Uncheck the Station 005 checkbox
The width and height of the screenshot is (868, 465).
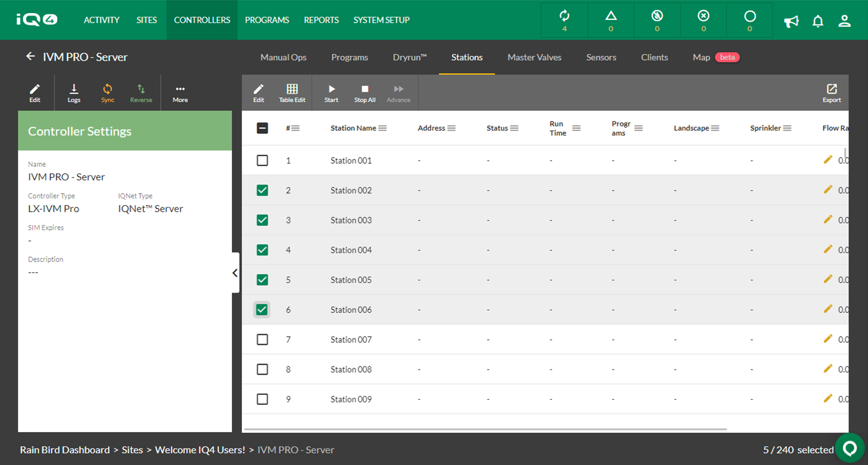click(x=262, y=280)
